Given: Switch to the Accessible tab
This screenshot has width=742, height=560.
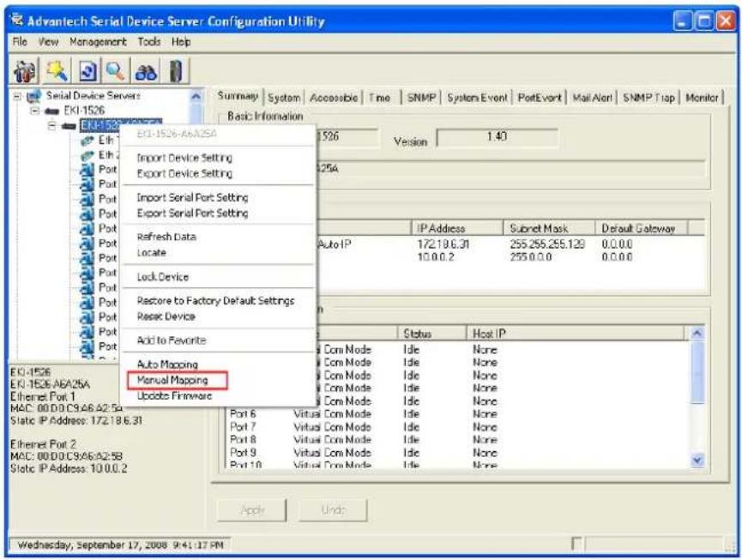Looking at the screenshot, I should tap(334, 98).
